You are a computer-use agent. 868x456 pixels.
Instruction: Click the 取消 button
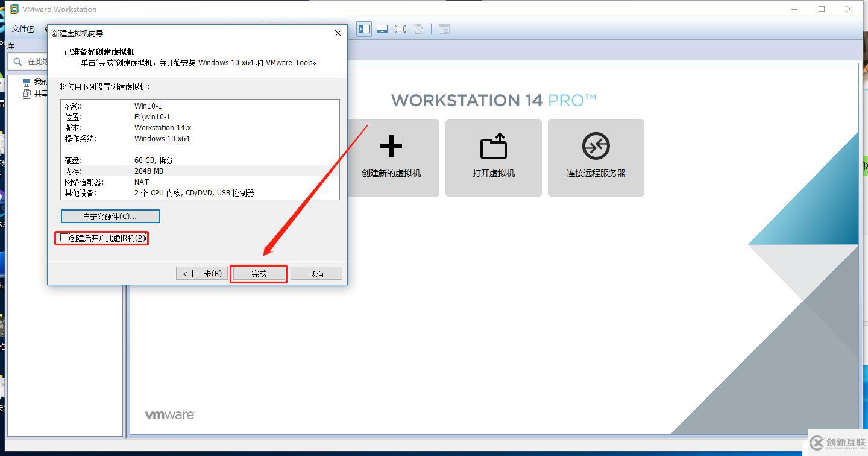[316, 273]
